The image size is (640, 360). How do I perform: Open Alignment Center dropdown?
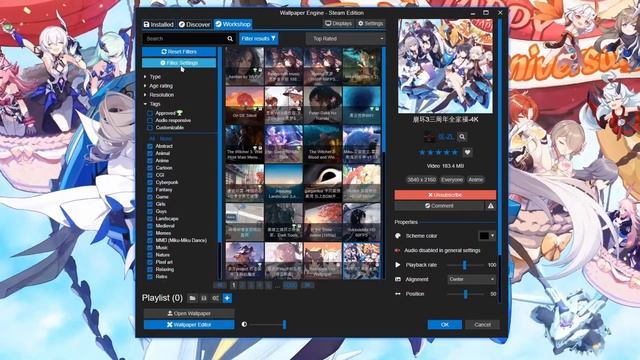pyautogui.click(x=471, y=279)
